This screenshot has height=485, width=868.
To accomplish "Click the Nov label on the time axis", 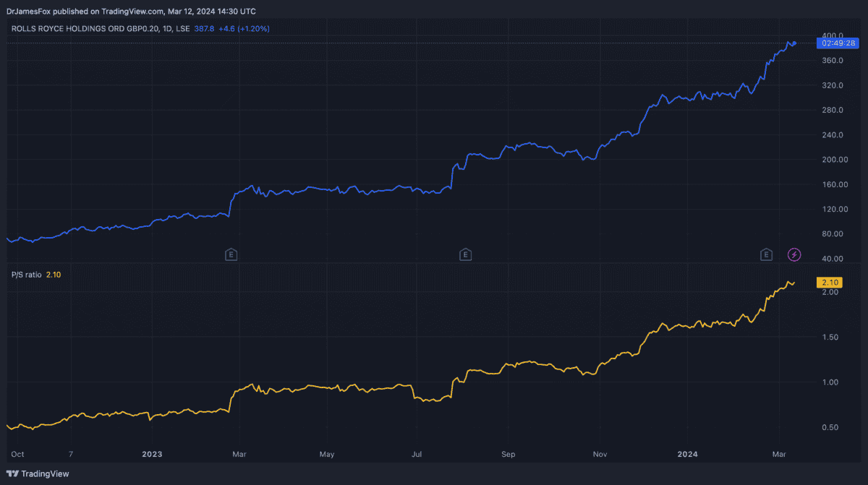I will tap(600, 455).
